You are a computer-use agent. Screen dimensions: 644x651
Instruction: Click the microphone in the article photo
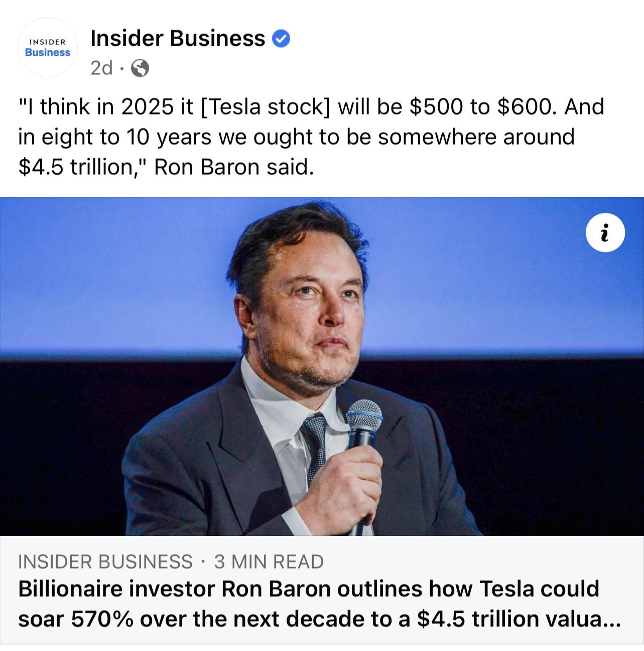[x=363, y=421]
